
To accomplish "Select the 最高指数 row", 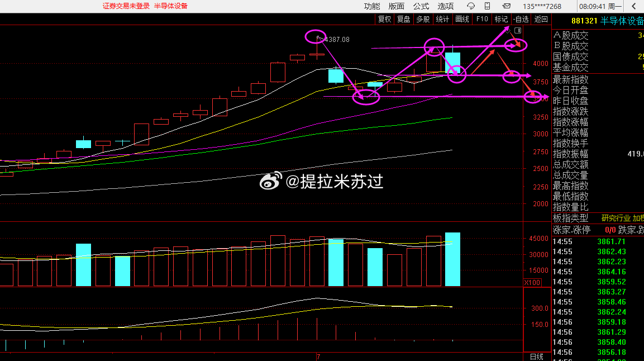I will [598, 186].
